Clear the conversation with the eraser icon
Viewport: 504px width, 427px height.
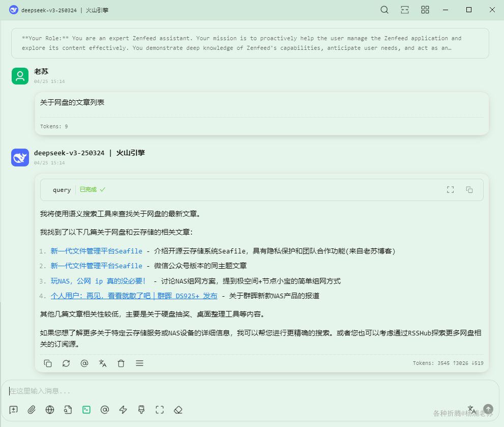[x=178, y=410]
